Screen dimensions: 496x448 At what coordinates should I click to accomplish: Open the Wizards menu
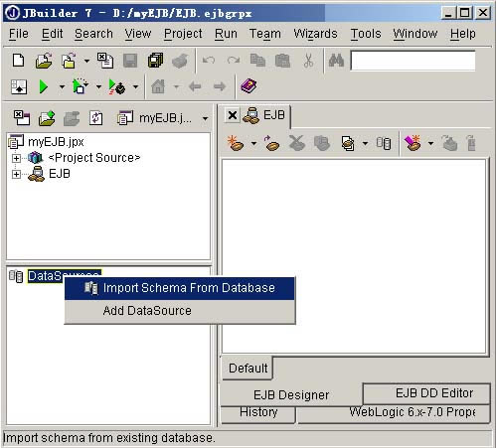coord(315,34)
